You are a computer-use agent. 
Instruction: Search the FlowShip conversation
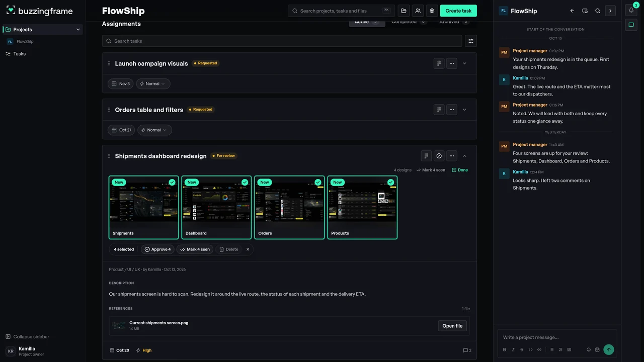tap(598, 11)
